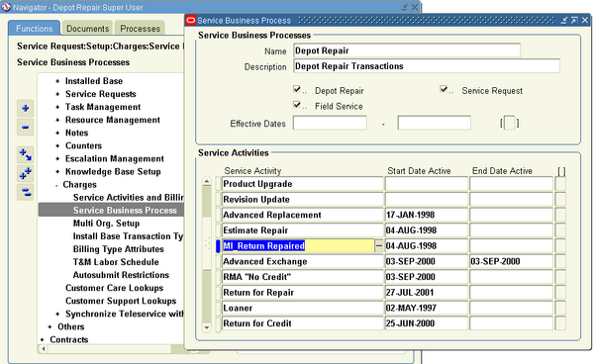
Task: Click the Name field containing Depot Repair
Action: coord(407,50)
